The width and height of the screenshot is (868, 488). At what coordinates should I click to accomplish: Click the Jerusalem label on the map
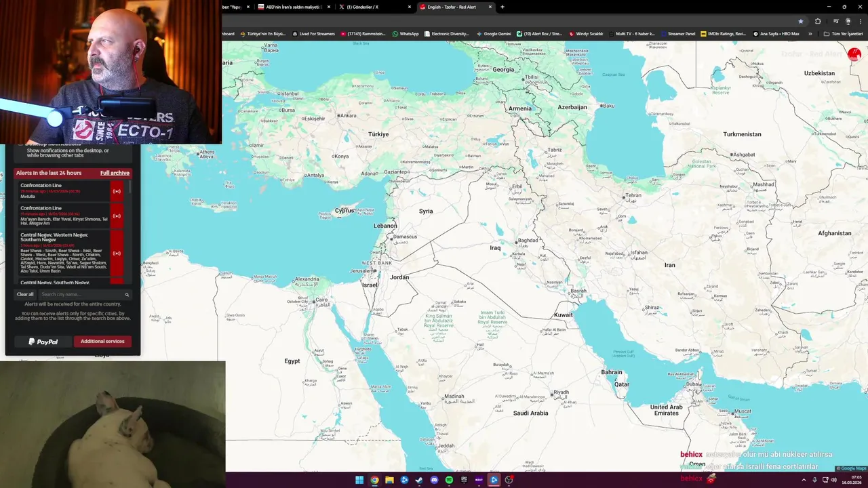coord(362,270)
